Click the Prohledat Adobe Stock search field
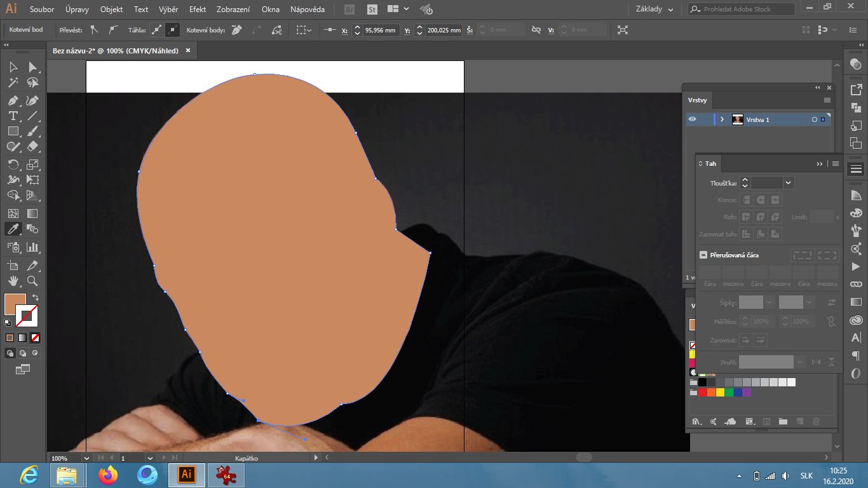Screen dimensions: 868x488 pyautogui.click(x=747, y=10)
